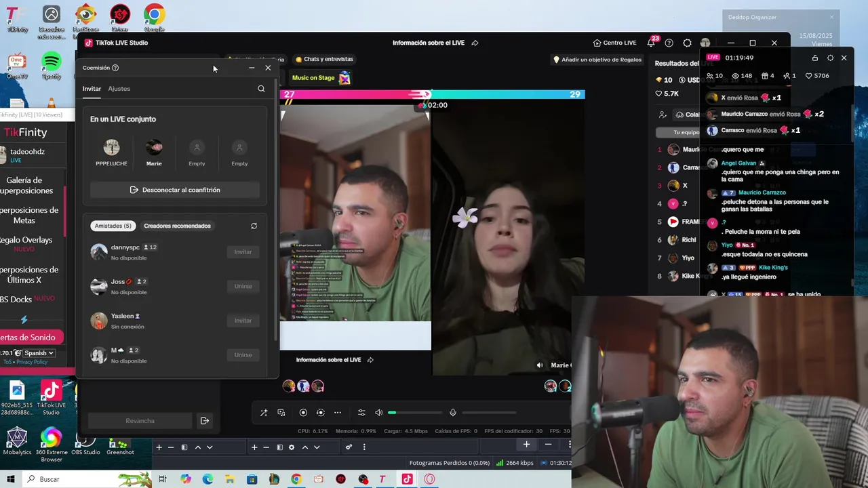Open the Chats y entrevistas tab
Image resolution: width=868 pixels, height=488 pixels.
[325, 59]
